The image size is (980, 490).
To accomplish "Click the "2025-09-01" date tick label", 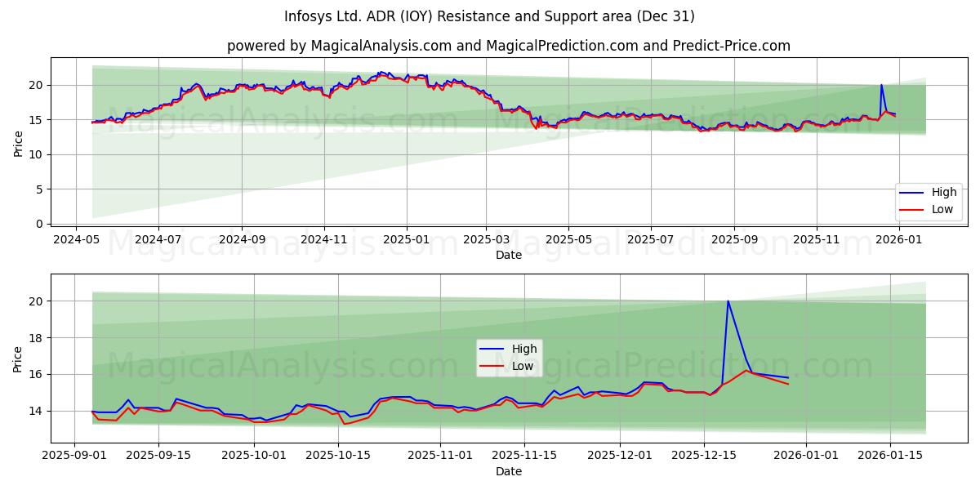I will coord(74,457).
